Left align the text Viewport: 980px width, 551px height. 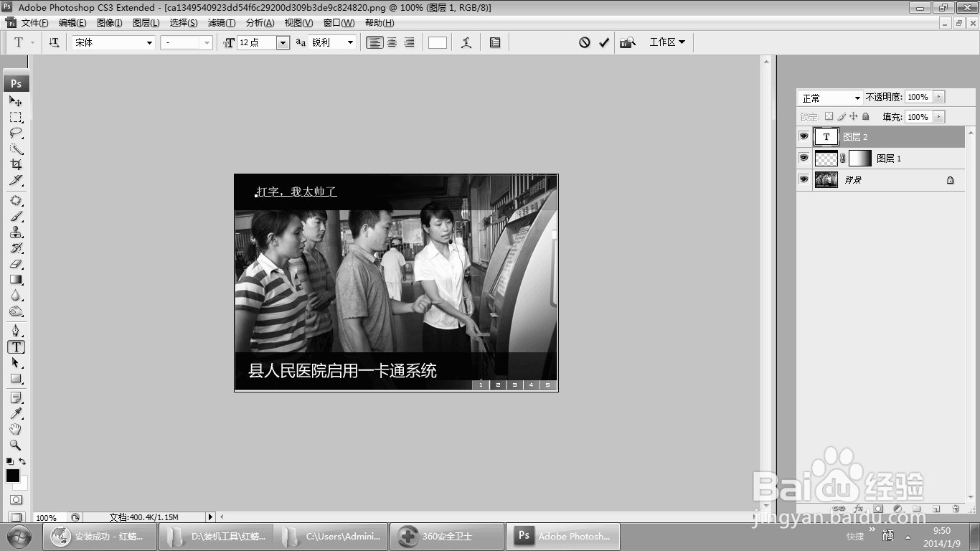[374, 42]
